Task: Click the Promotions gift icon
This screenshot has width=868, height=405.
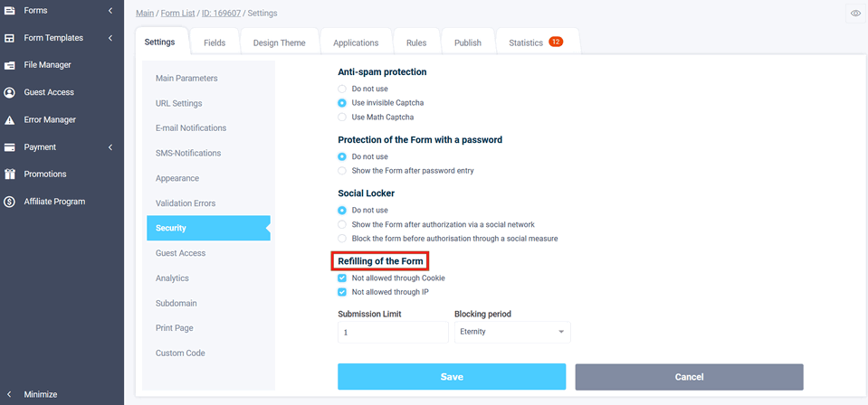Action: [9, 174]
